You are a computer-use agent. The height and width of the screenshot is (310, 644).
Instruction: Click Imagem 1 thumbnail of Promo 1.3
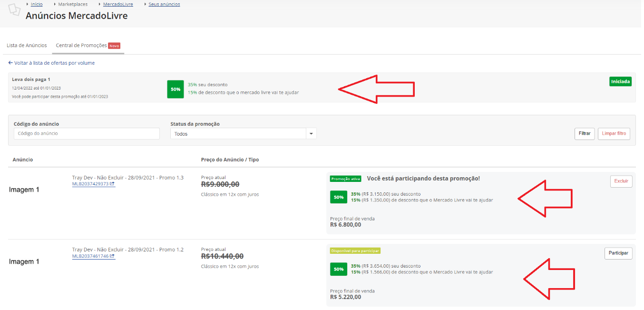pyautogui.click(x=24, y=190)
